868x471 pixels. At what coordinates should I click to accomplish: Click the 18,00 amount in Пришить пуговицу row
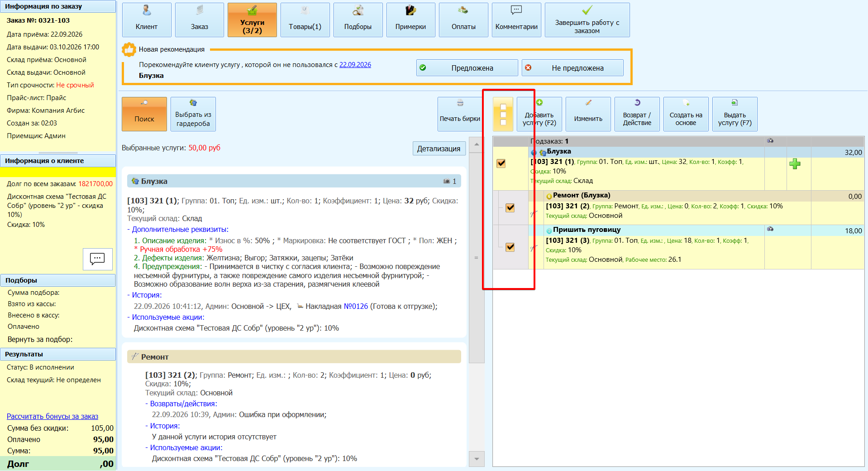(853, 231)
